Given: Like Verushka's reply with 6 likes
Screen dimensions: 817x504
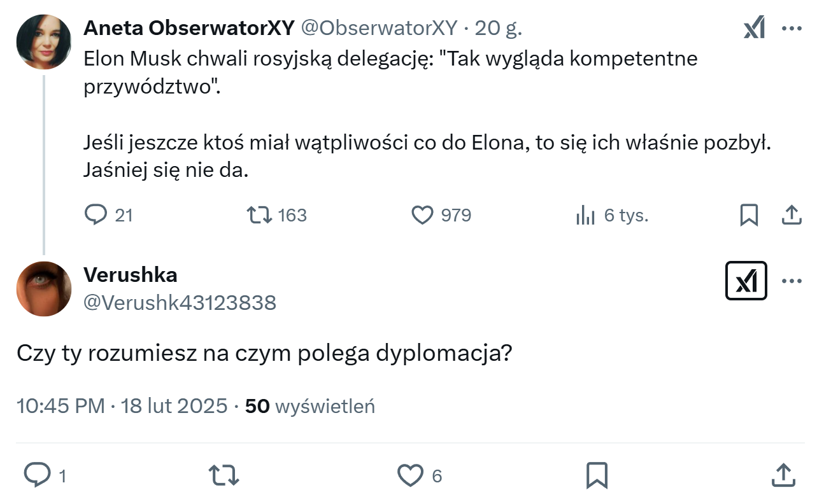Looking at the screenshot, I should [411, 475].
